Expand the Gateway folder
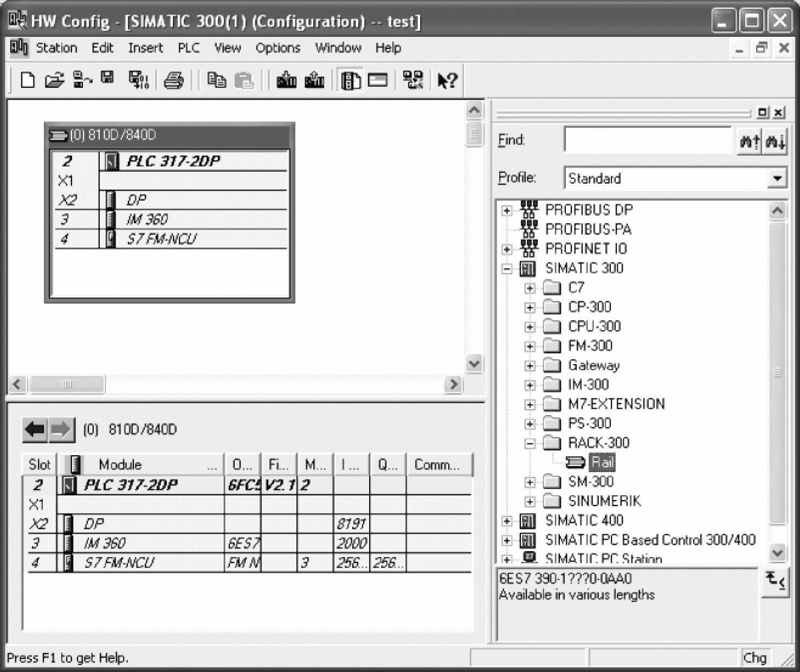The width and height of the screenshot is (800, 672). point(530,366)
